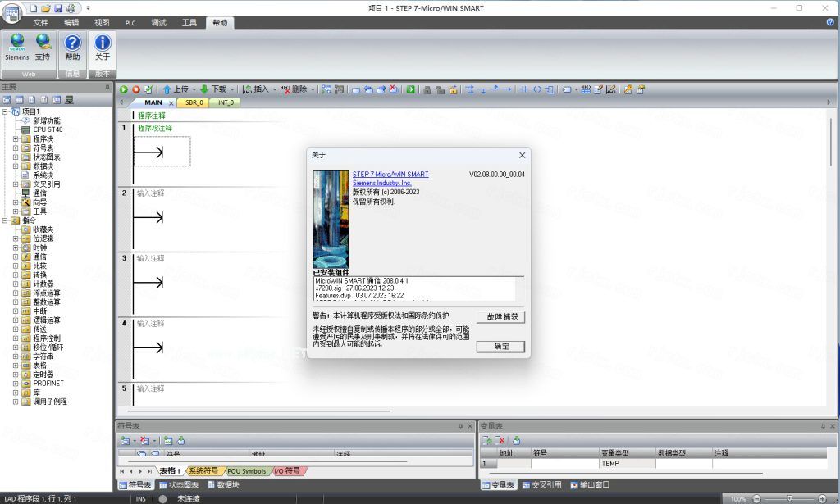Viewport: 840px width, 504px height.
Task: Toggle auto-hide pin on 主要 panel
Action: click(x=107, y=87)
